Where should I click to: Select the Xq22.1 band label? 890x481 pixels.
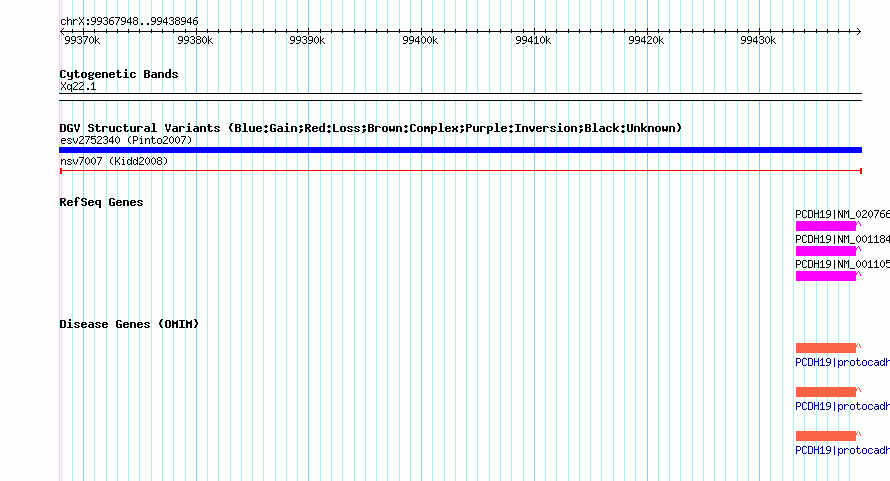78,86
